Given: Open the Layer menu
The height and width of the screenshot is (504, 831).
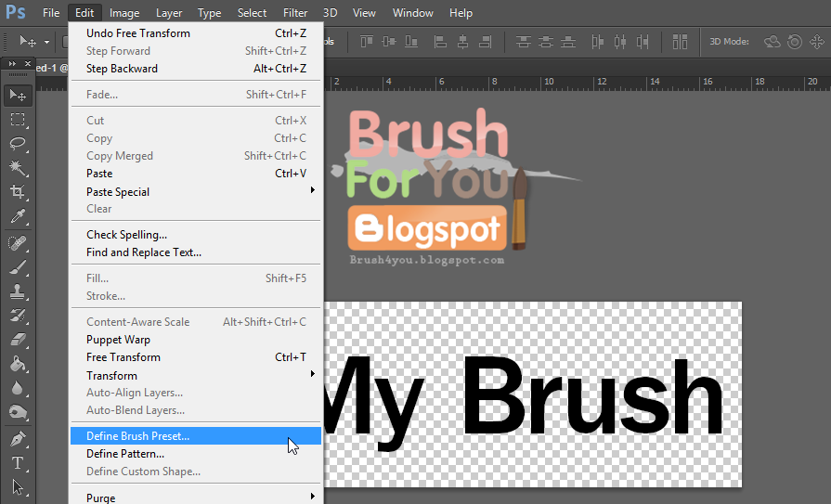Looking at the screenshot, I should (169, 13).
